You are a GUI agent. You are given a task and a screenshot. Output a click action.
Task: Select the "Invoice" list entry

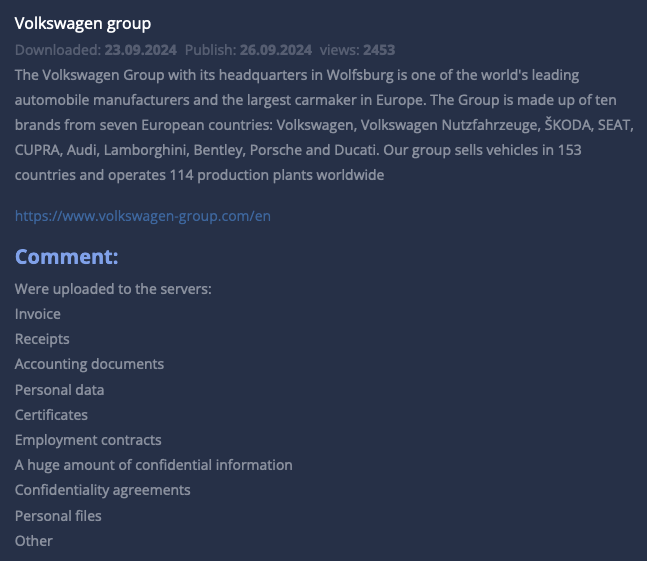[38, 314]
